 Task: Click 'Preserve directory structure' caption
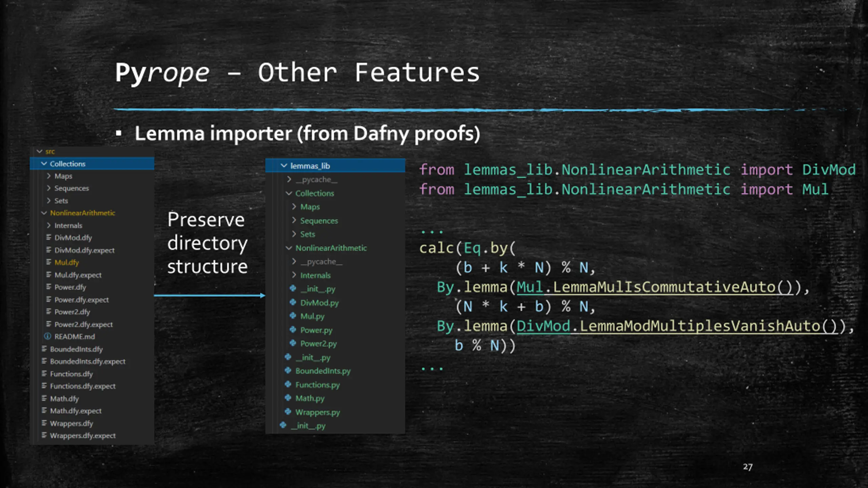click(208, 243)
